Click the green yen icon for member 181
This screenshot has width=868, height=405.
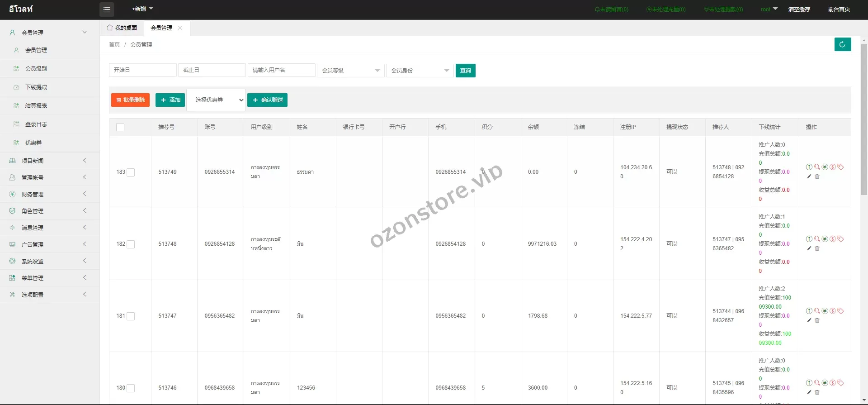[825, 311]
